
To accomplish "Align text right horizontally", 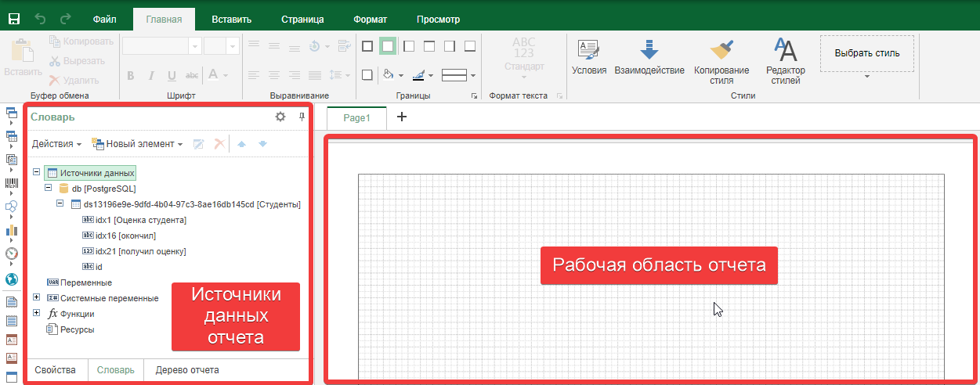I will pyautogui.click(x=294, y=75).
